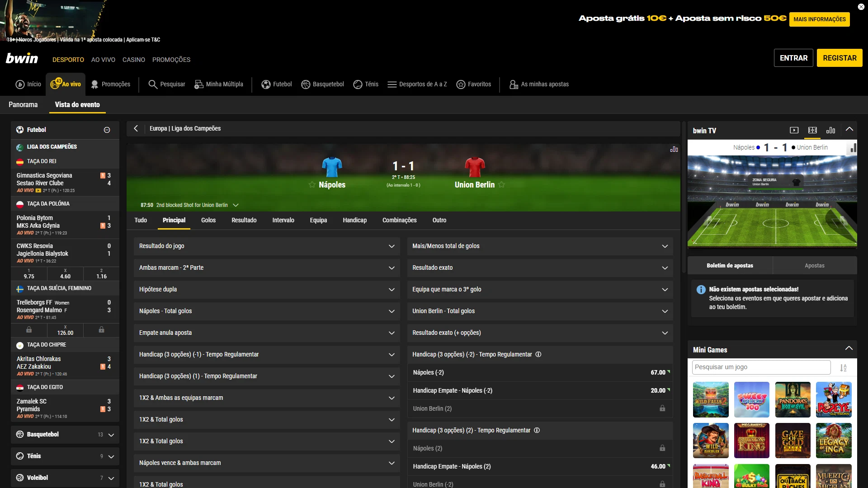Go to Futebol in top navigation
The width and height of the screenshot is (868, 488).
point(277,84)
